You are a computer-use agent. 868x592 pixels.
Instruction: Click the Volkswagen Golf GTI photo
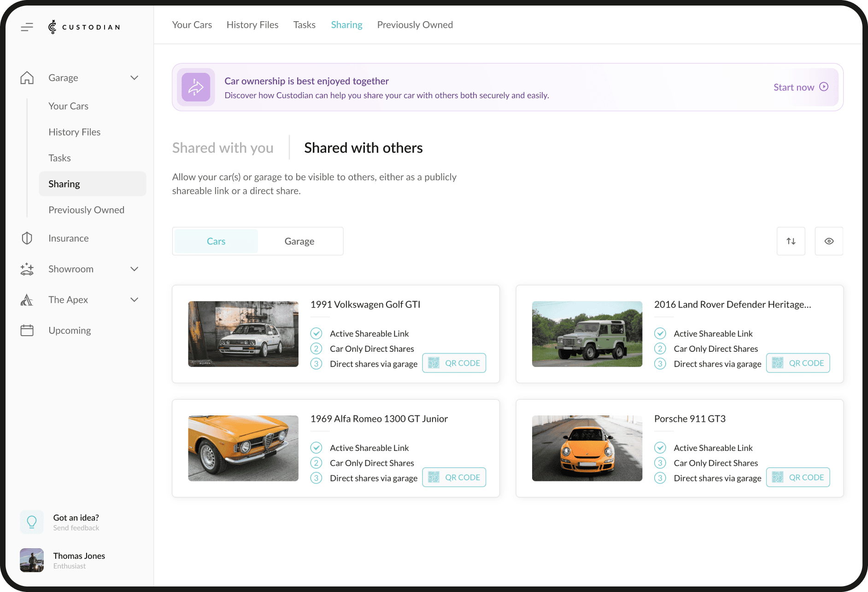coord(243,334)
